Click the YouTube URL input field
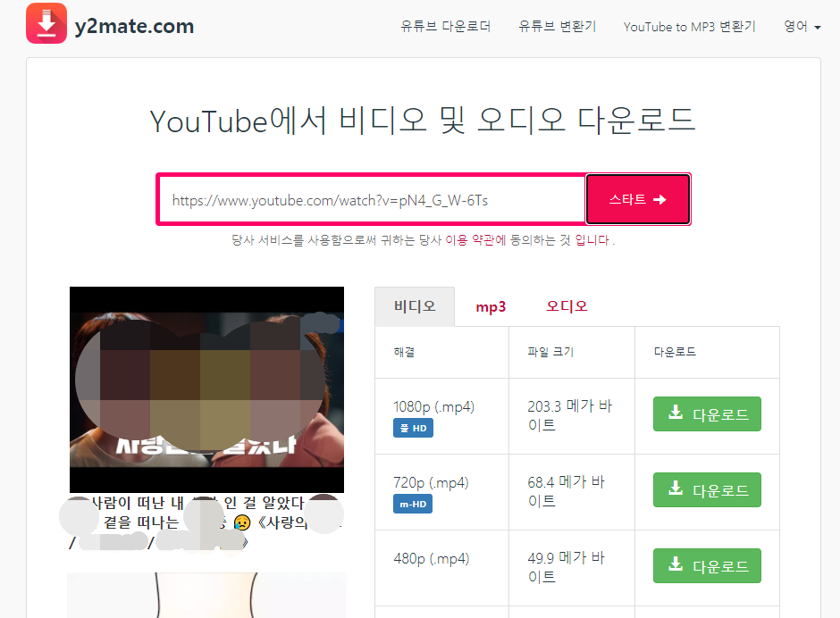The image size is (840, 618). coord(372,200)
